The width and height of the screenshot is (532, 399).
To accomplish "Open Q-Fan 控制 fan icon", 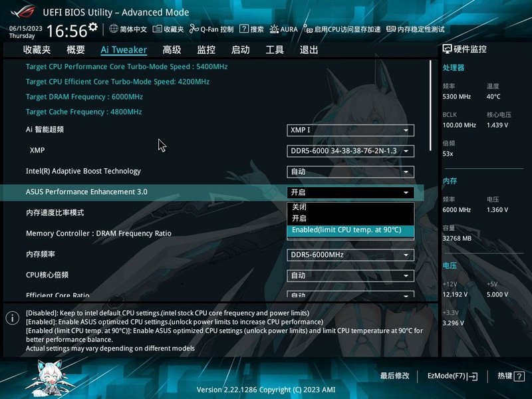I will pos(194,29).
